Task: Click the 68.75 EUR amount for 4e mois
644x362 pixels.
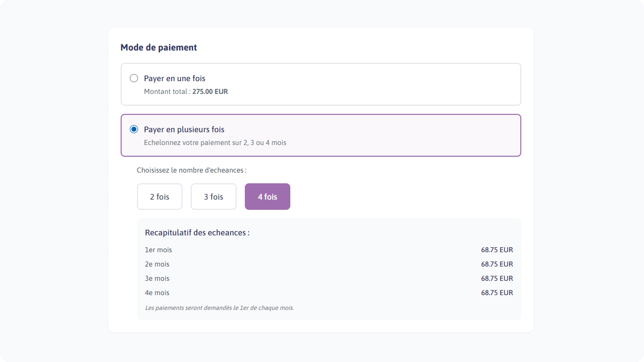Action: click(x=497, y=293)
